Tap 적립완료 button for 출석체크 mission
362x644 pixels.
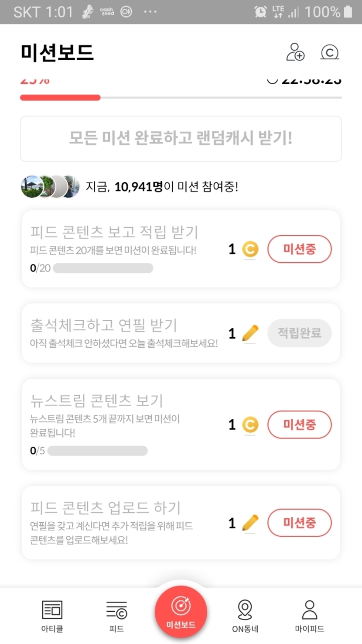point(299,333)
